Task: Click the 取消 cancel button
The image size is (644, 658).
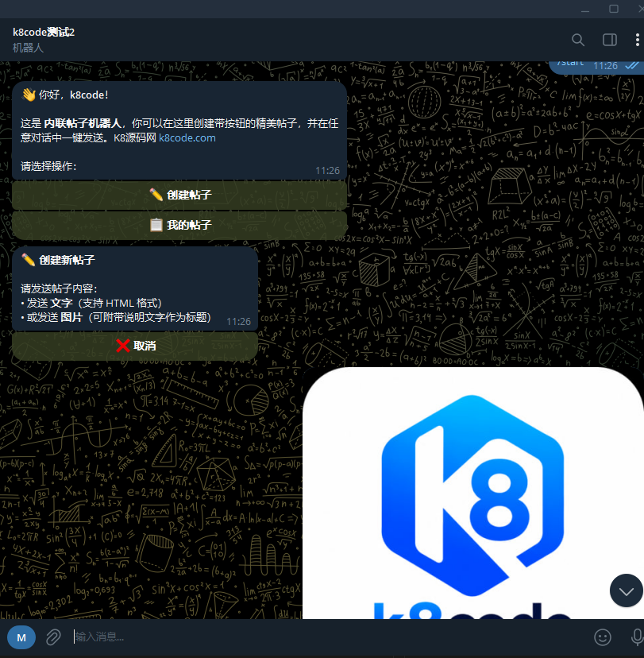Action: [x=135, y=346]
